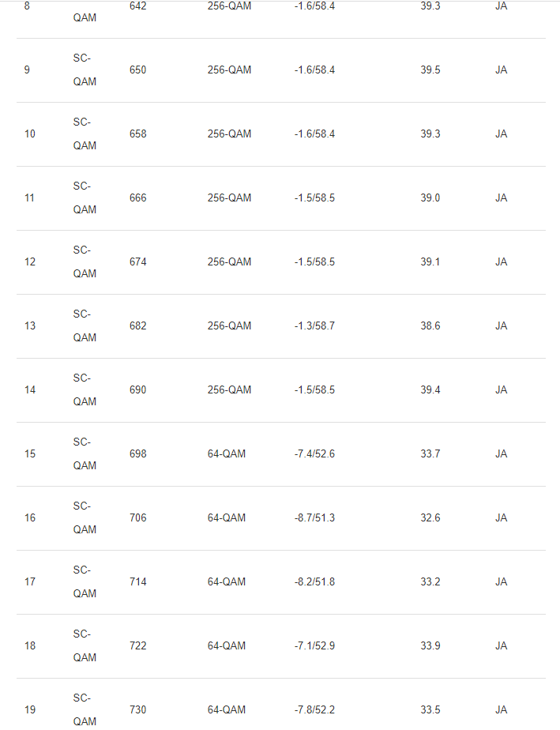Select the SNR value 32.6
Screen dimensions: 560x730
430,518
